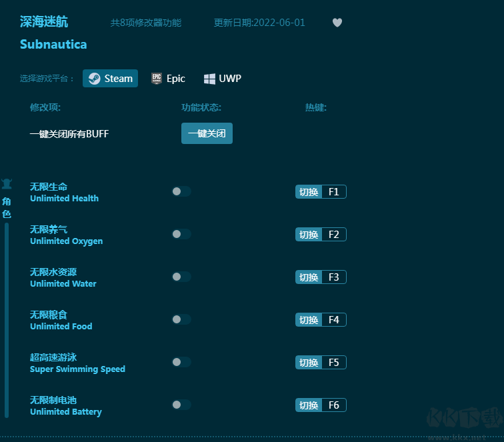Screen dimensions: 504x442
Task: Turn on Unlimited Water switch
Action: pos(181,277)
